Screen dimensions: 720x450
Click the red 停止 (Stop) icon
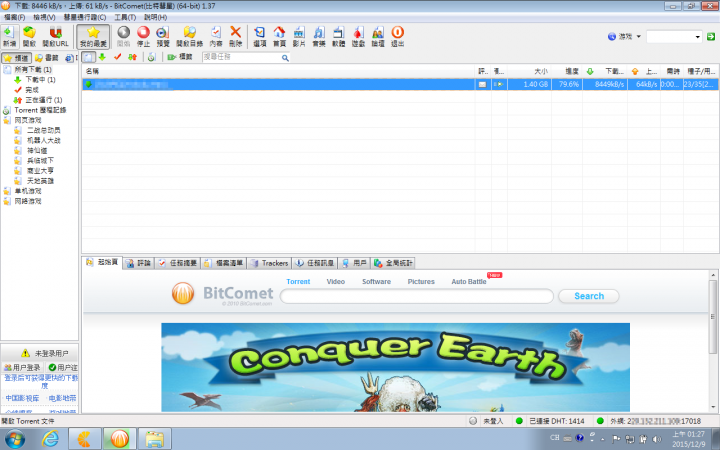pos(143,36)
